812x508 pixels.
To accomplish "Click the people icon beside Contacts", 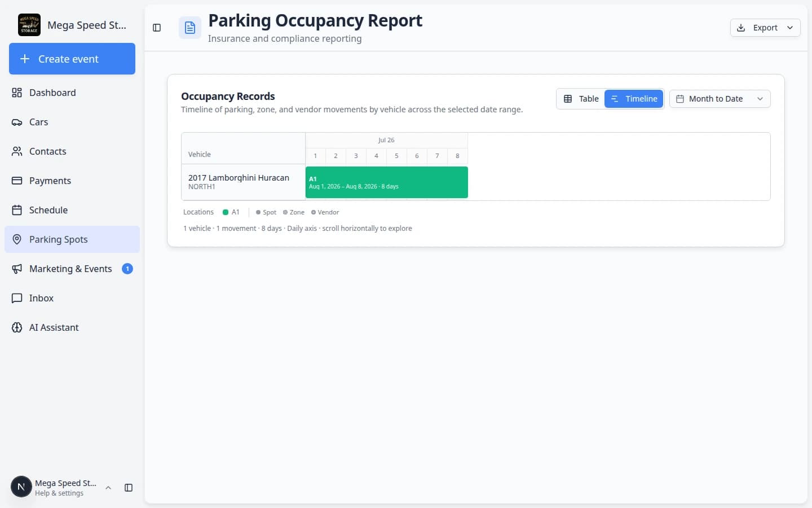I will pyautogui.click(x=17, y=151).
